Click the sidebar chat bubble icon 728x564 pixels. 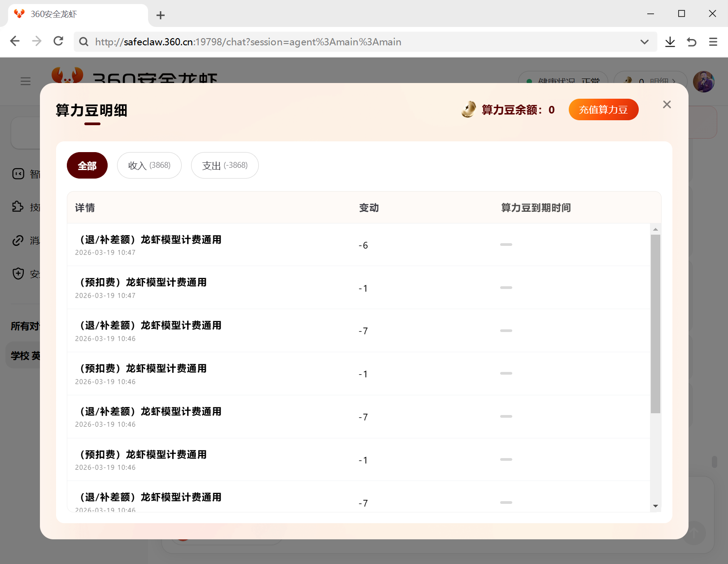[18, 174]
